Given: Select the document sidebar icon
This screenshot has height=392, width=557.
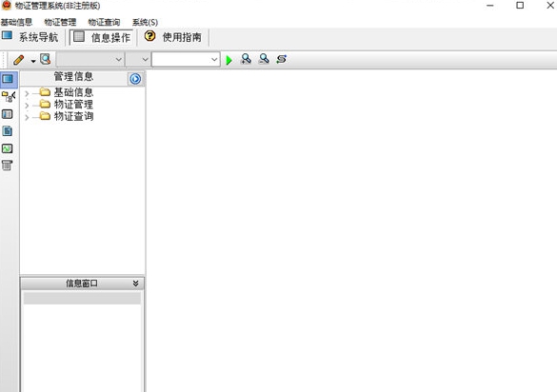Looking at the screenshot, I should 7,131.
